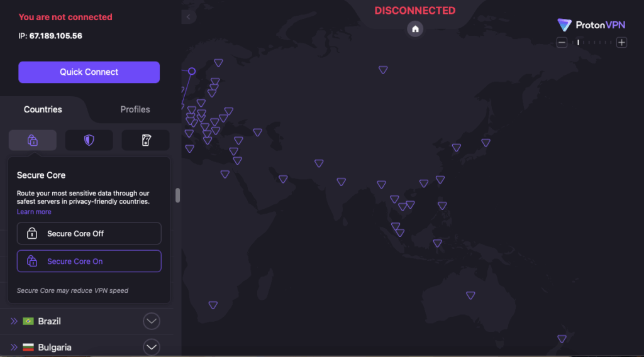Zoom in map with plus icon
This screenshot has width=644, height=357.
621,43
